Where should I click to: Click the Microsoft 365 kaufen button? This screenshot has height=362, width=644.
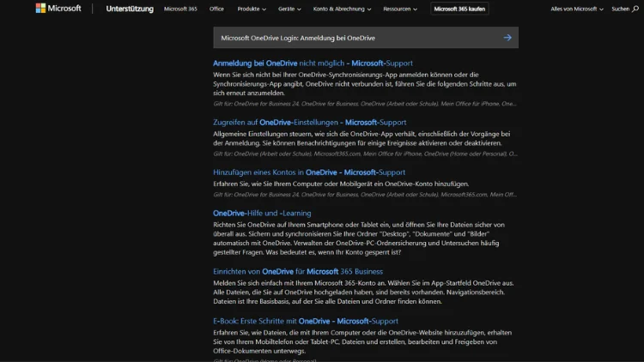pyautogui.click(x=459, y=9)
